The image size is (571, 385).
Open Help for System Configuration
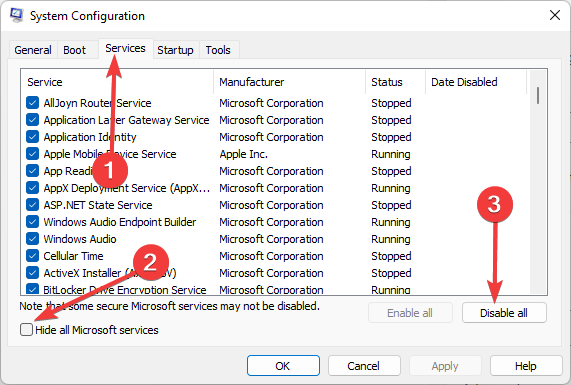pos(525,366)
